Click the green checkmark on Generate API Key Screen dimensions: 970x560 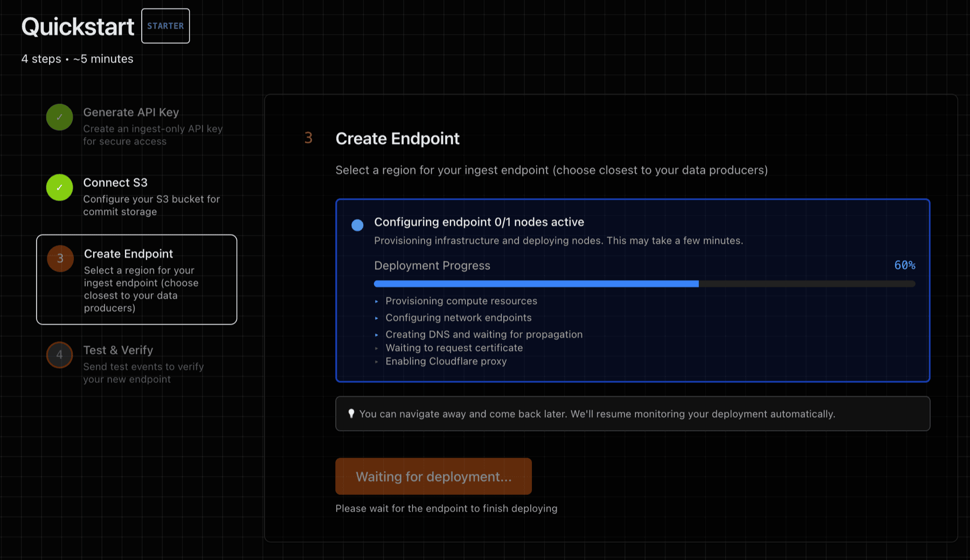point(59,117)
